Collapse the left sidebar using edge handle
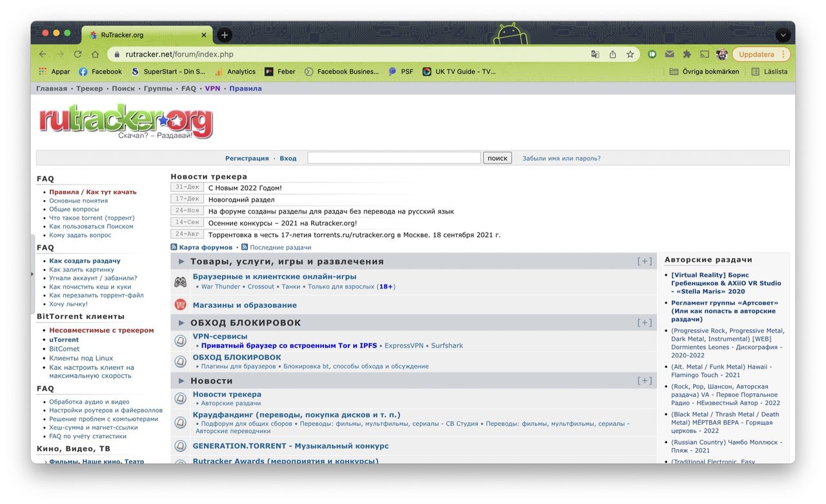 [x=32, y=274]
